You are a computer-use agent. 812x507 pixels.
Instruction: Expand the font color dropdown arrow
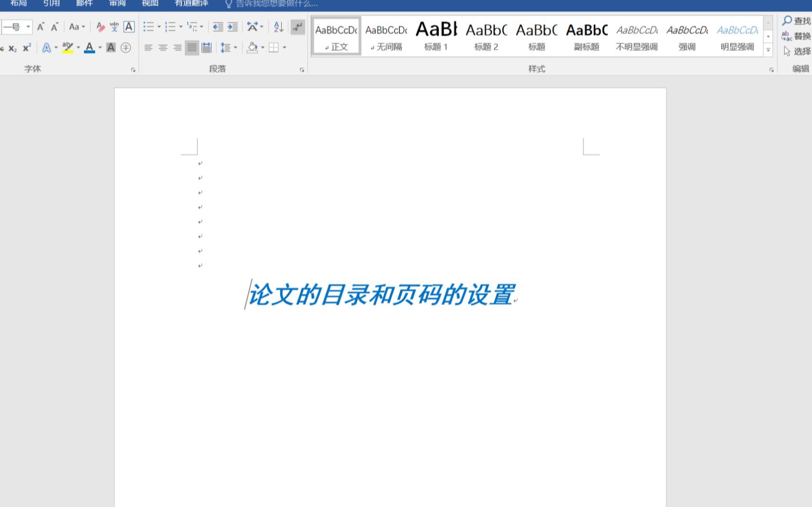point(100,48)
